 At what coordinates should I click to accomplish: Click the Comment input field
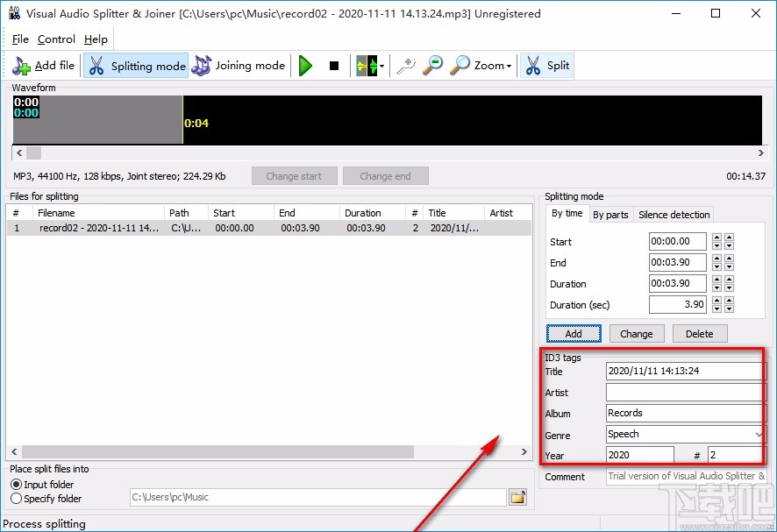[687, 476]
